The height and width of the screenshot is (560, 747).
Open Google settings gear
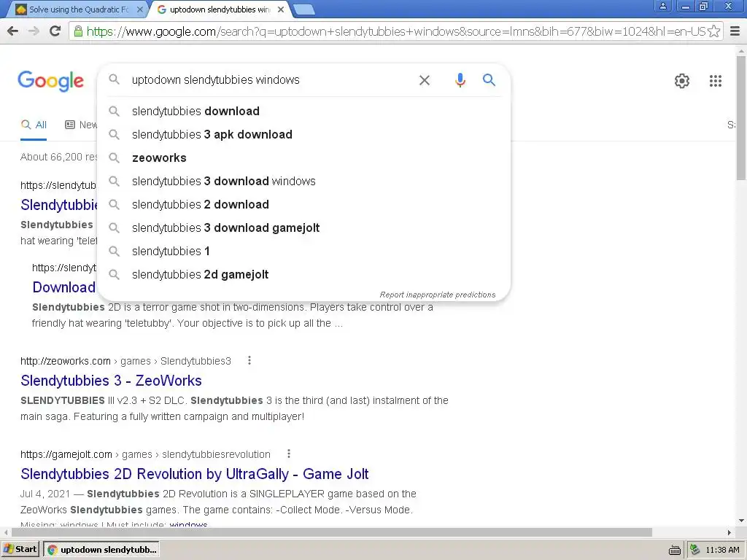pos(682,81)
